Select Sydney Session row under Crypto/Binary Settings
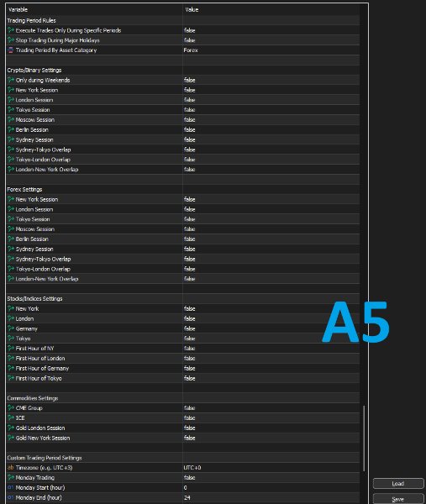The width and height of the screenshot is (426, 504). point(182,139)
